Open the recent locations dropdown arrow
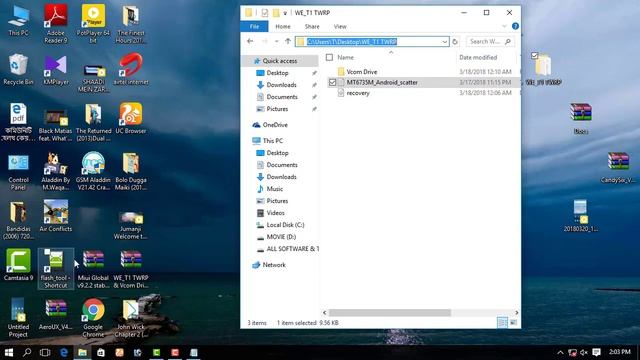640x360 pixels. click(276, 42)
